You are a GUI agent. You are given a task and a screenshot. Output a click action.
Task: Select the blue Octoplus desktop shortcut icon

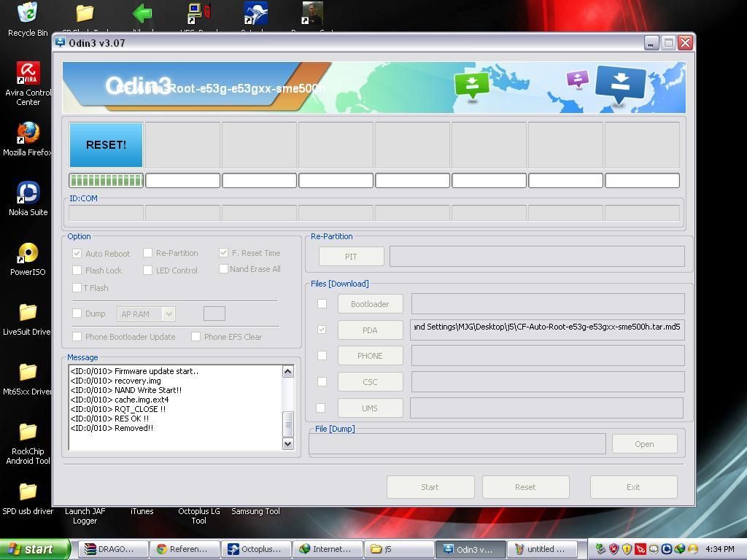[256, 13]
